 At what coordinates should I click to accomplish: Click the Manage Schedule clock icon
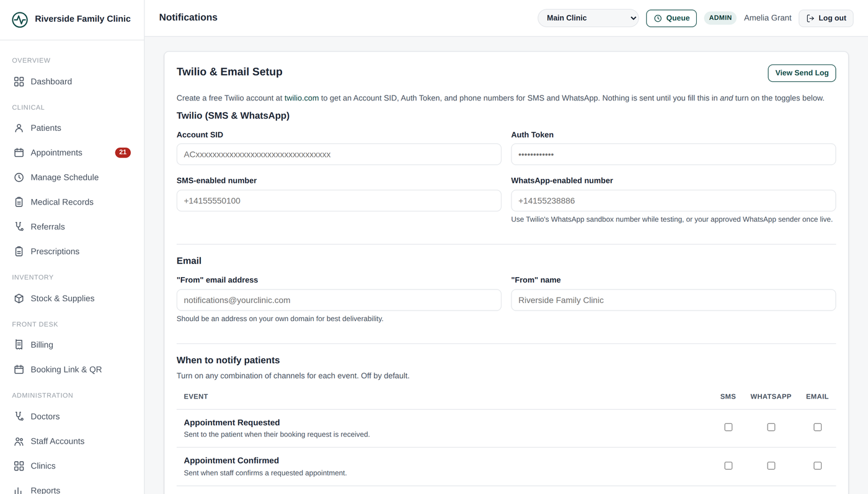coord(19,177)
